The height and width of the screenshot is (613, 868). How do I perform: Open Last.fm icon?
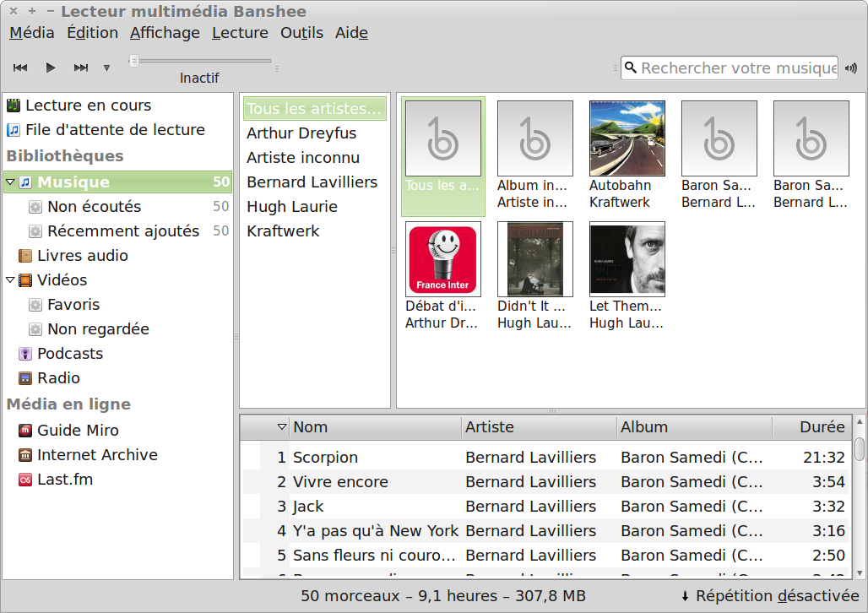25,480
